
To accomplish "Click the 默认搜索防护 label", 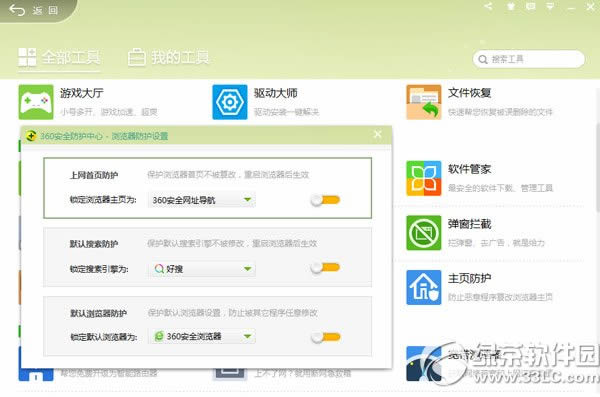I will click(x=94, y=243).
